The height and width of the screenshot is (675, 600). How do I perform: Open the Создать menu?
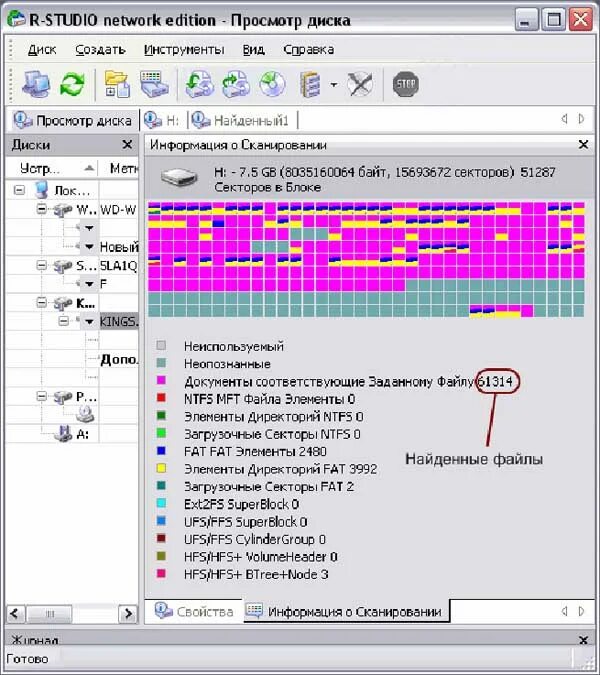pos(100,50)
